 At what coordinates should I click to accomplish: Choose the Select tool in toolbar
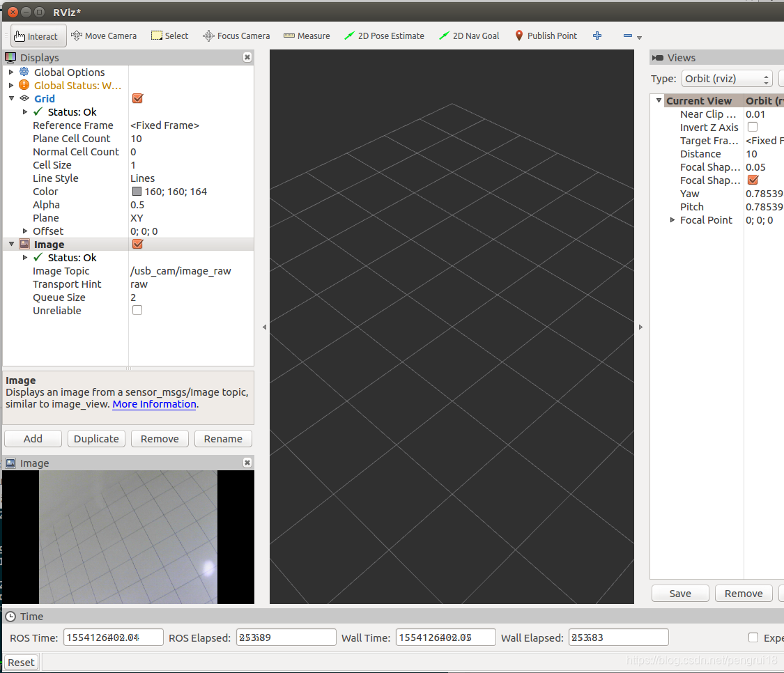[x=170, y=36]
